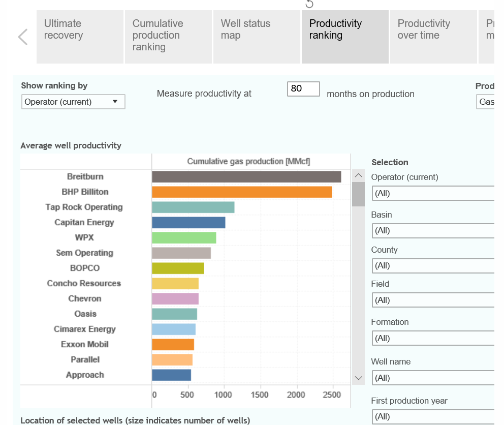Open the Formation filter dropdown
The width and height of the screenshot is (504, 425).
point(433,338)
